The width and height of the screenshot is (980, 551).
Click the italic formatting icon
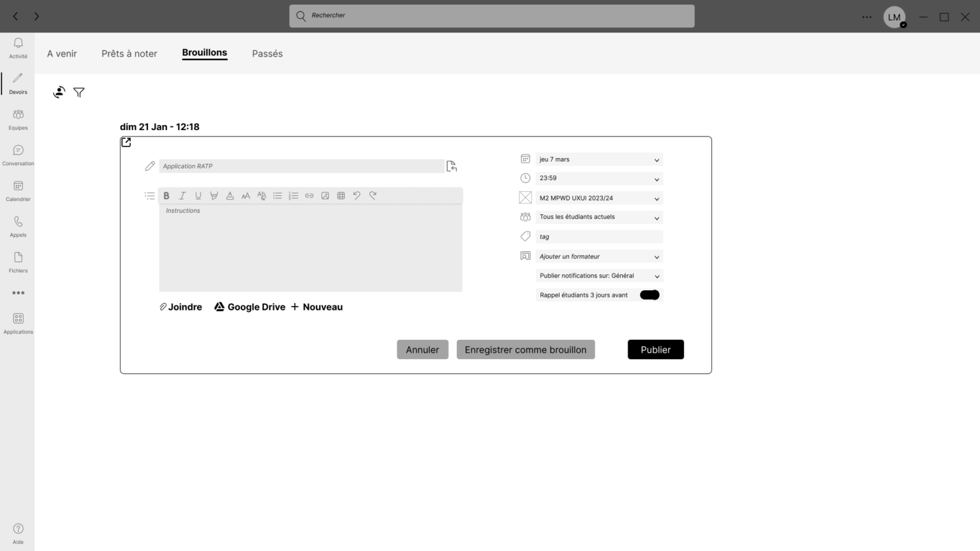click(182, 196)
